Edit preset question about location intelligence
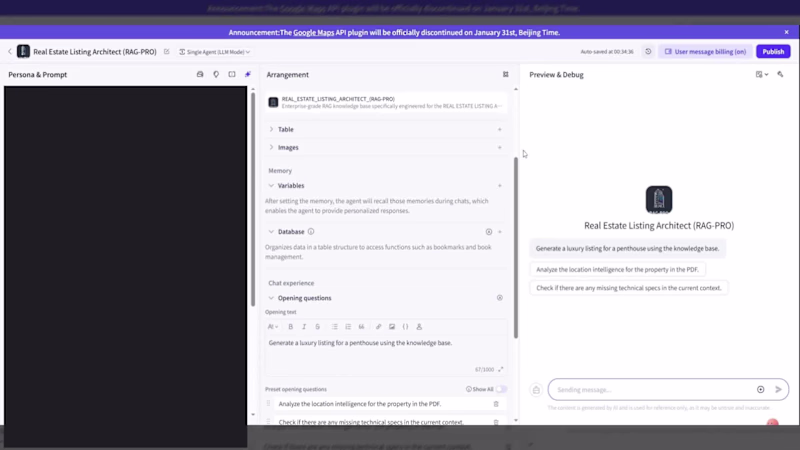800x450 pixels. click(x=383, y=404)
